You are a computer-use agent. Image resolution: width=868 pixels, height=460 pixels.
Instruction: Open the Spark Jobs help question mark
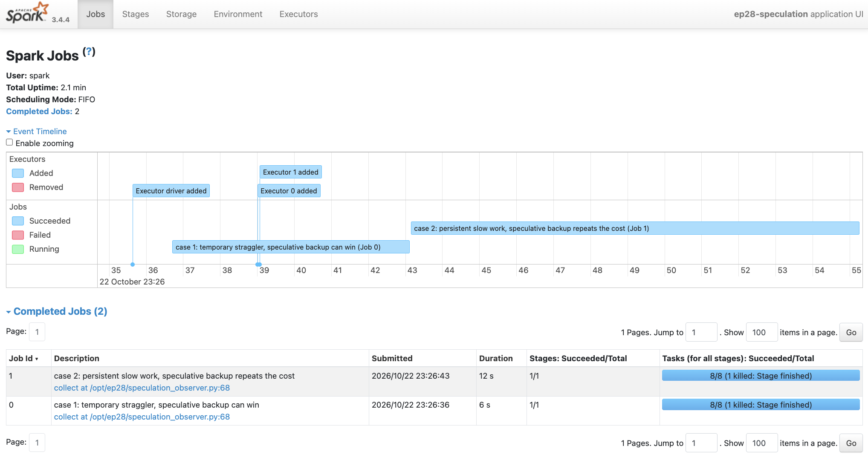[x=89, y=52]
